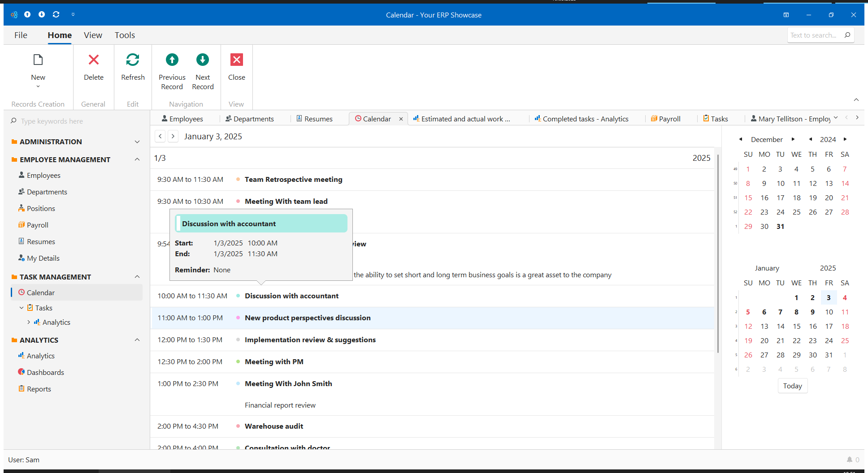Click the Refresh icon in the ribbon
868x473 pixels.
click(133, 60)
